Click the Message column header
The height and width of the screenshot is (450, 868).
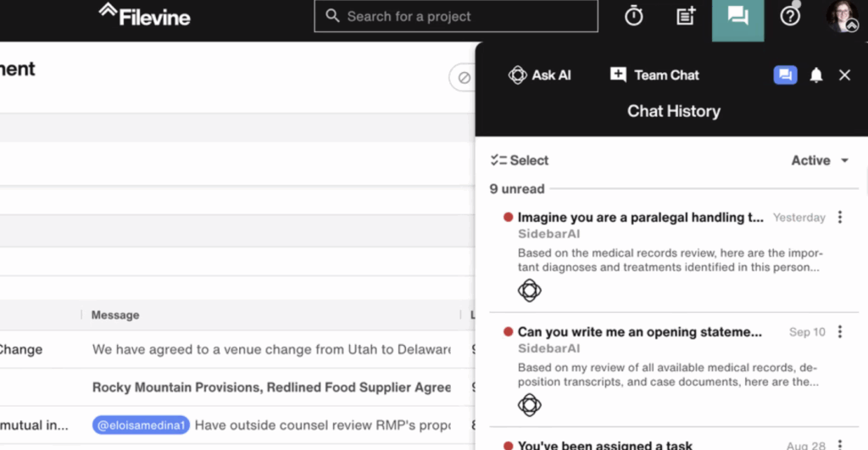[115, 315]
